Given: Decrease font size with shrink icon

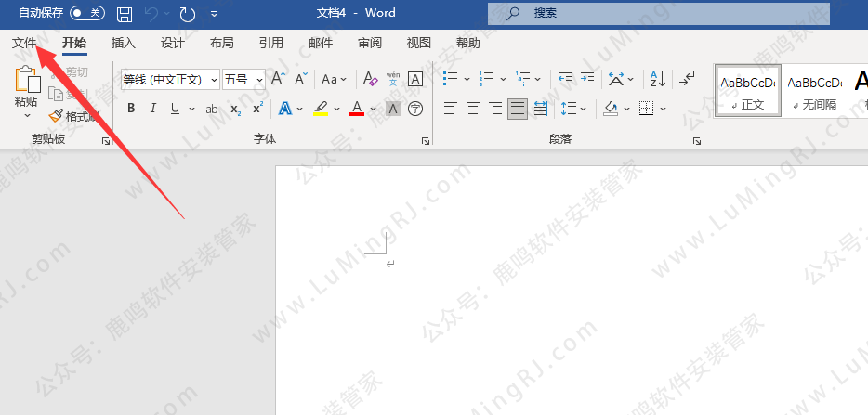Looking at the screenshot, I should click(301, 79).
